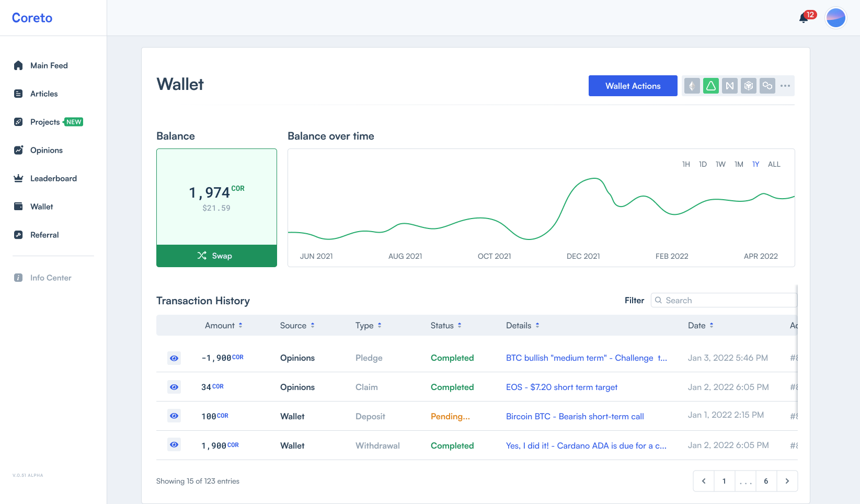The height and width of the screenshot is (504, 860).
Task: View the 100 COR Deposit transaction
Action: (x=174, y=416)
